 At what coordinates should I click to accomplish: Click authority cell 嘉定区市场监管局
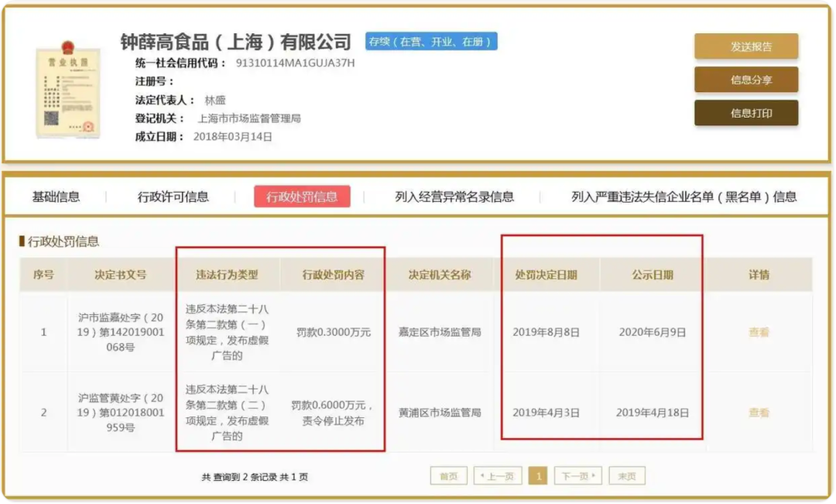pos(440,332)
